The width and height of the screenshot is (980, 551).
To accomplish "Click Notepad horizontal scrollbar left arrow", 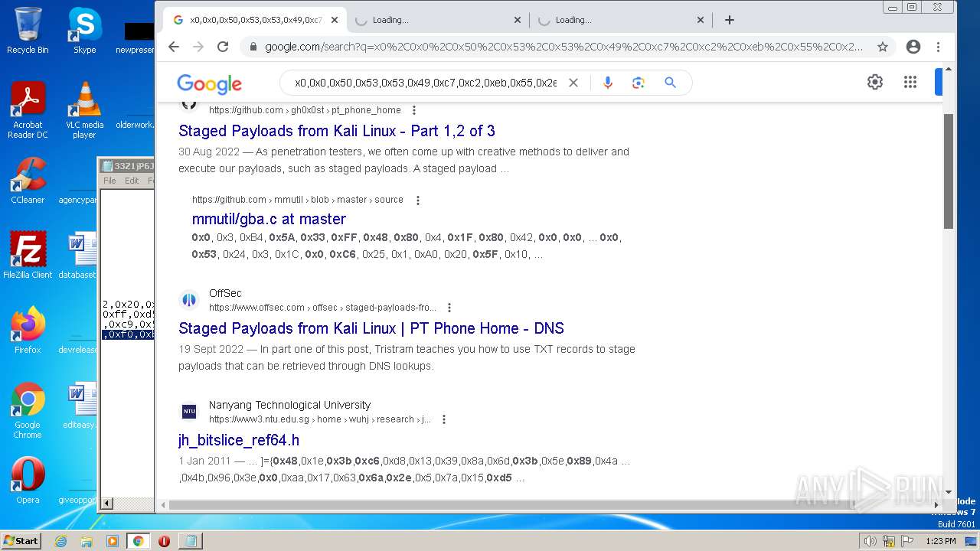I will coord(107,503).
